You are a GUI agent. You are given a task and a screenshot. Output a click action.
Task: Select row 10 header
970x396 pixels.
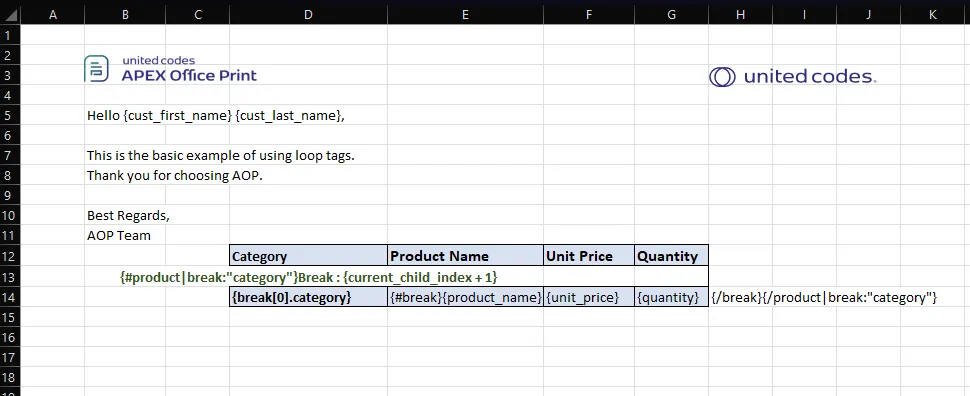tap(10, 216)
